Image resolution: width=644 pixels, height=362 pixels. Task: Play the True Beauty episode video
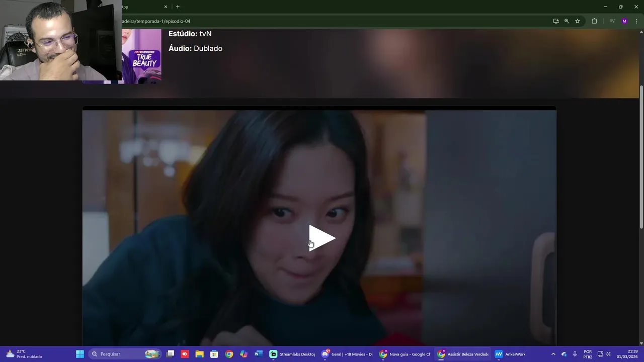(322, 237)
